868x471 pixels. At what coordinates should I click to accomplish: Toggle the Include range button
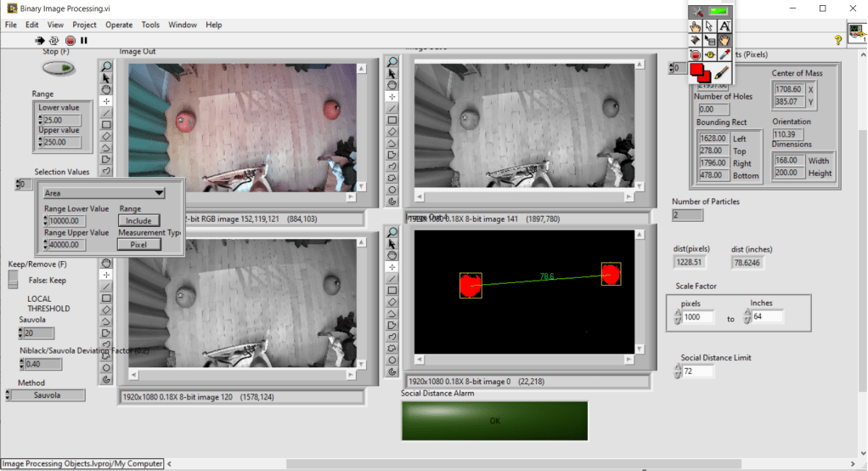pyautogui.click(x=138, y=221)
